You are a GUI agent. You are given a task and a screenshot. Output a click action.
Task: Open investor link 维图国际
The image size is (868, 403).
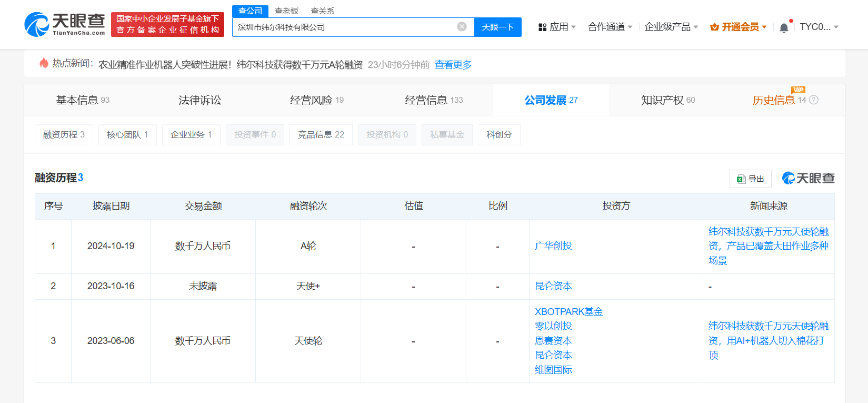[x=553, y=370]
